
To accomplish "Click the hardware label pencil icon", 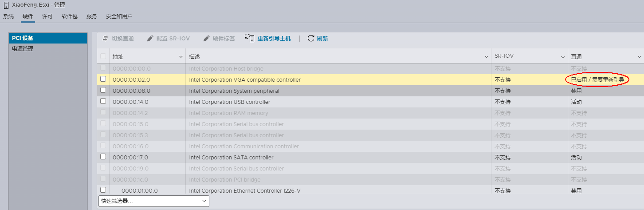I will (206, 38).
